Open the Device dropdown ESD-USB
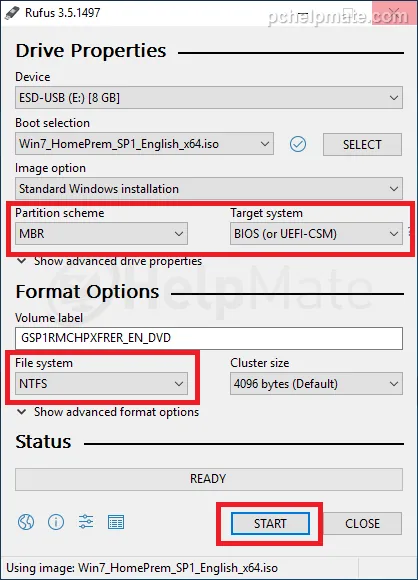The height and width of the screenshot is (580, 418). 209,98
